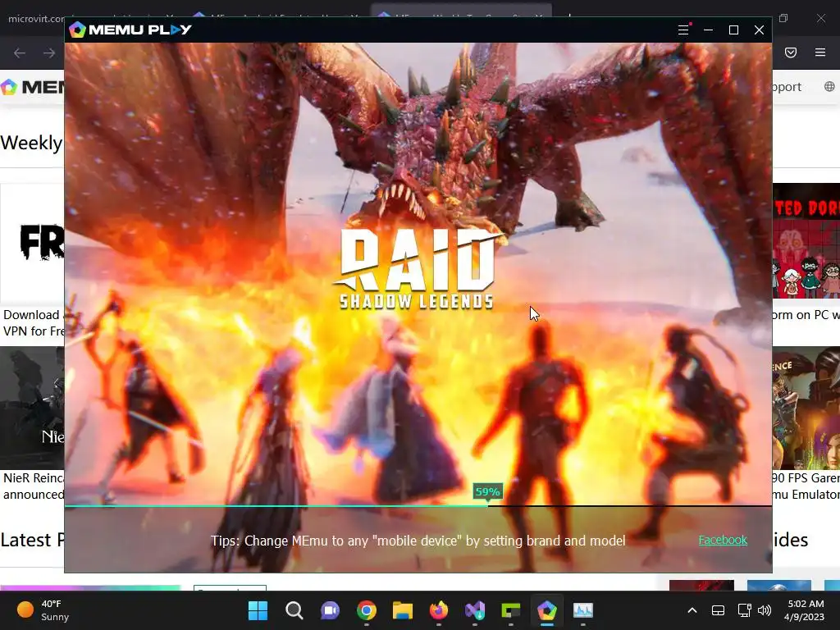Open the NieR Reincarnation article link
Screen dimensions: 840x630
pyautogui.click(x=33, y=486)
